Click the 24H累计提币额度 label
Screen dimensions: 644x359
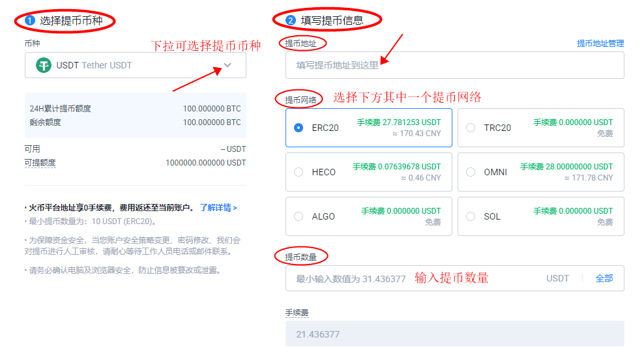[61, 109]
